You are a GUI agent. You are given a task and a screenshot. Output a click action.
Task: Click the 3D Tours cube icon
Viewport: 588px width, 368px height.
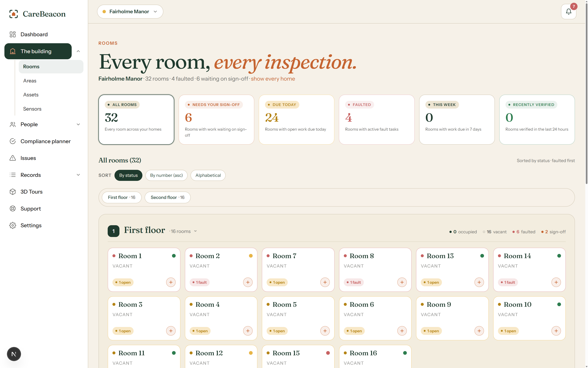pyautogui.click(x=13, y=192)
